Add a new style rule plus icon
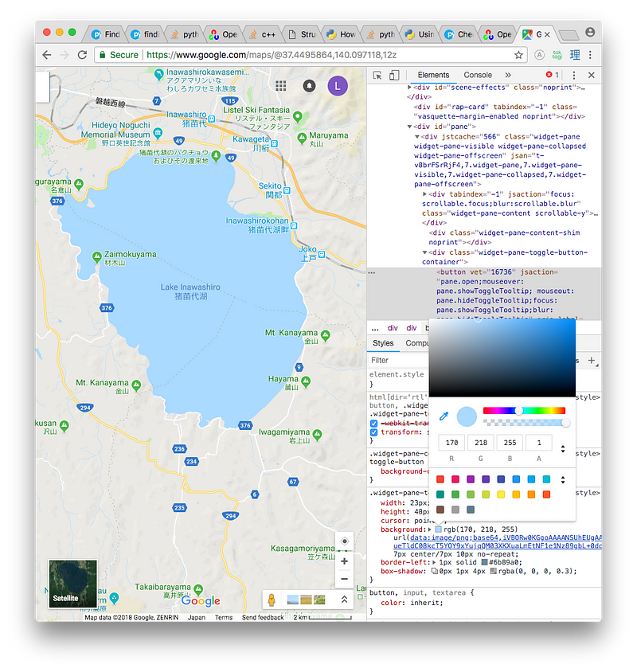The image size is (637, 672). [592, 361]
